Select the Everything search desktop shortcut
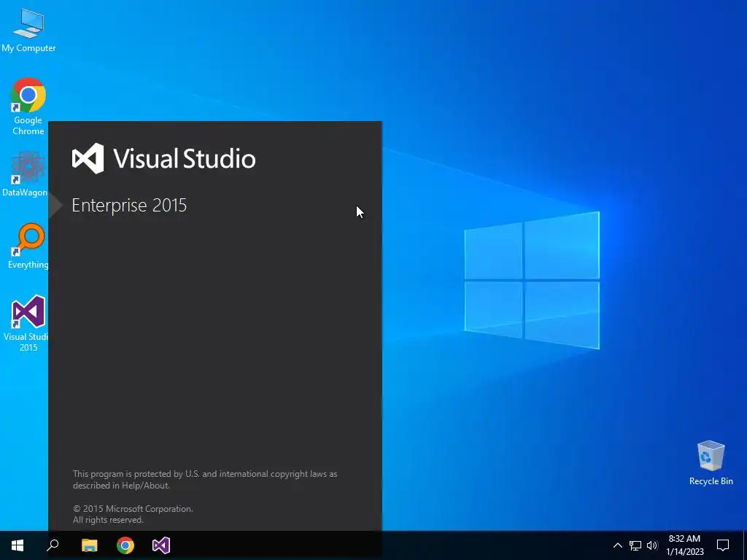Screen dimensions: 747x560 [x=28, y=246]
